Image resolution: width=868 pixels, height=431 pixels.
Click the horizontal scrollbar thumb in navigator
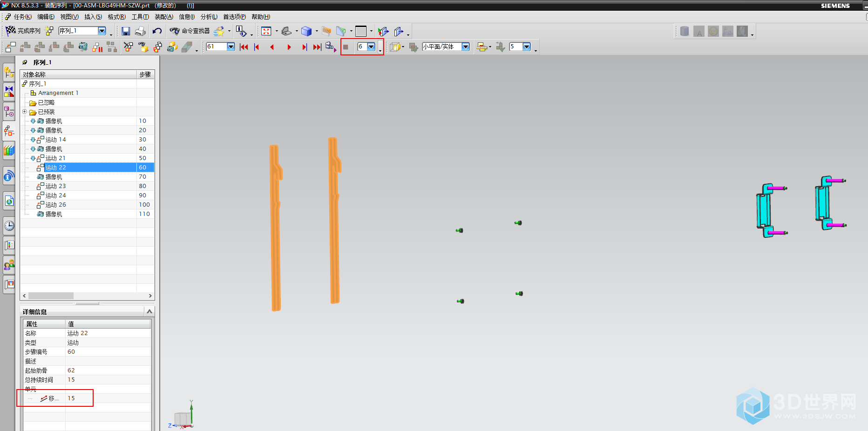[51, 296]
